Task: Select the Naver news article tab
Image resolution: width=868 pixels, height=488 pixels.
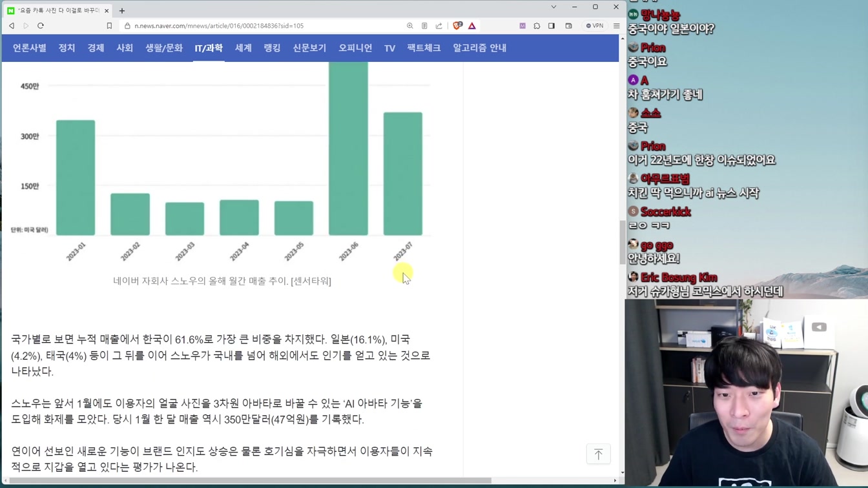Action: [x=57, y=10]
